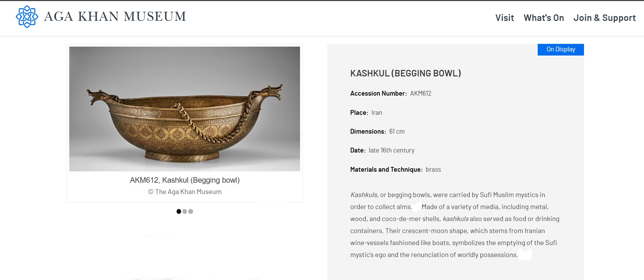Click the AKM612, Kashkul (Begging bowl) caption

tap(184, 180)
